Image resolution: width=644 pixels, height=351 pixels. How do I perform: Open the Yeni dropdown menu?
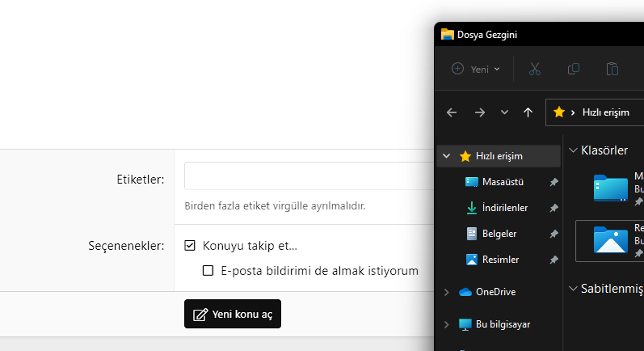(x=476, y=69)
